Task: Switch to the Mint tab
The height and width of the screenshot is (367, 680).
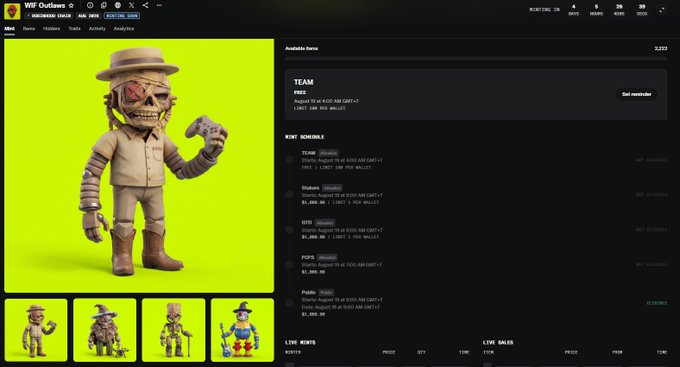Action: pyautogui.click(x=10, y=29)
